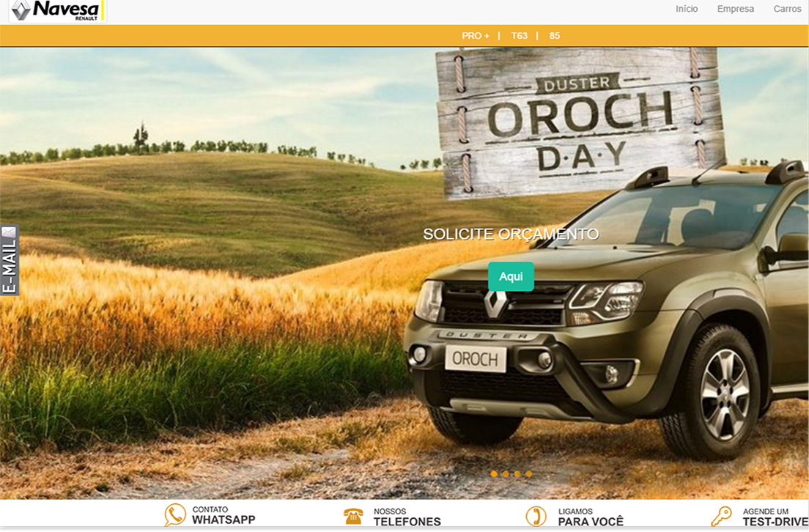Open the Empresa menu item

pyautogui.click(x=735, y=9)
